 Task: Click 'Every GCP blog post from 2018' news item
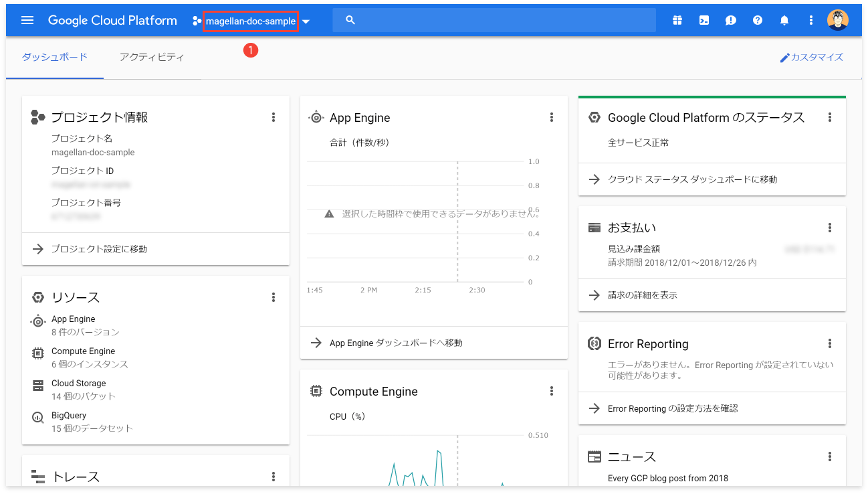tap(667, 478)
